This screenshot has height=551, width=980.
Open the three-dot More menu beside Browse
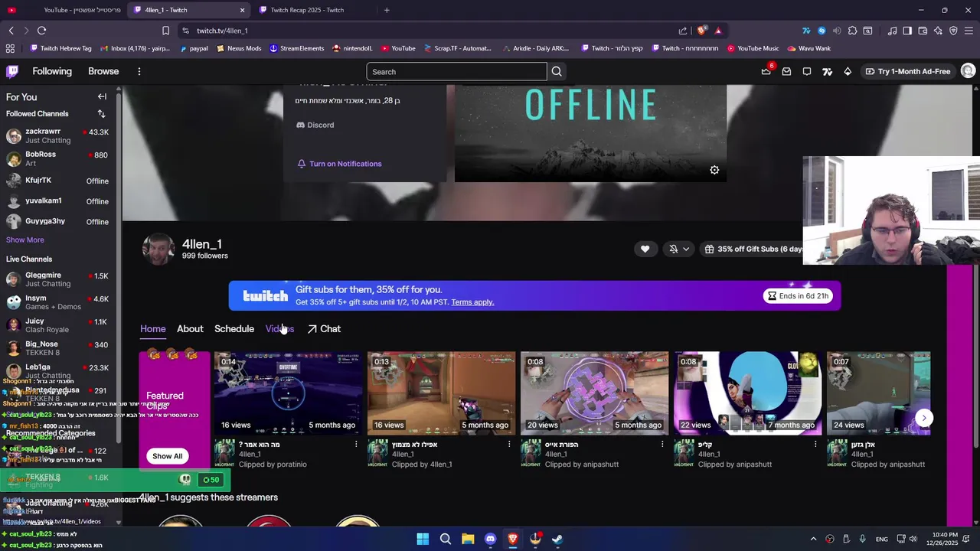pyautogui.click(x=139, y=71)
